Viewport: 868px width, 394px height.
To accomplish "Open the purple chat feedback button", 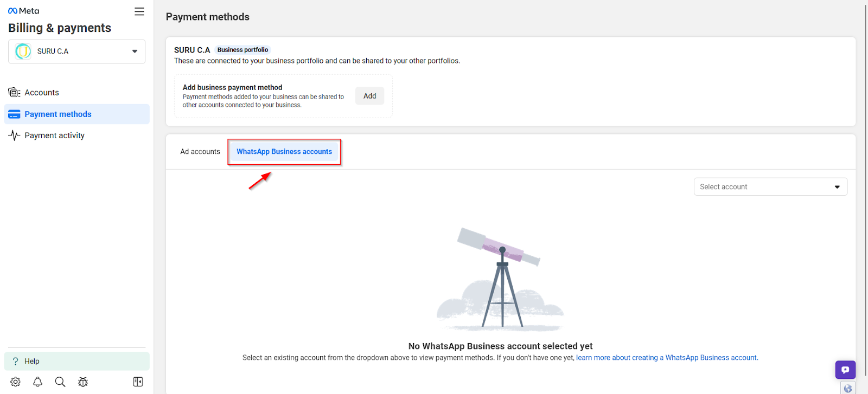I will tap(845, 370).
